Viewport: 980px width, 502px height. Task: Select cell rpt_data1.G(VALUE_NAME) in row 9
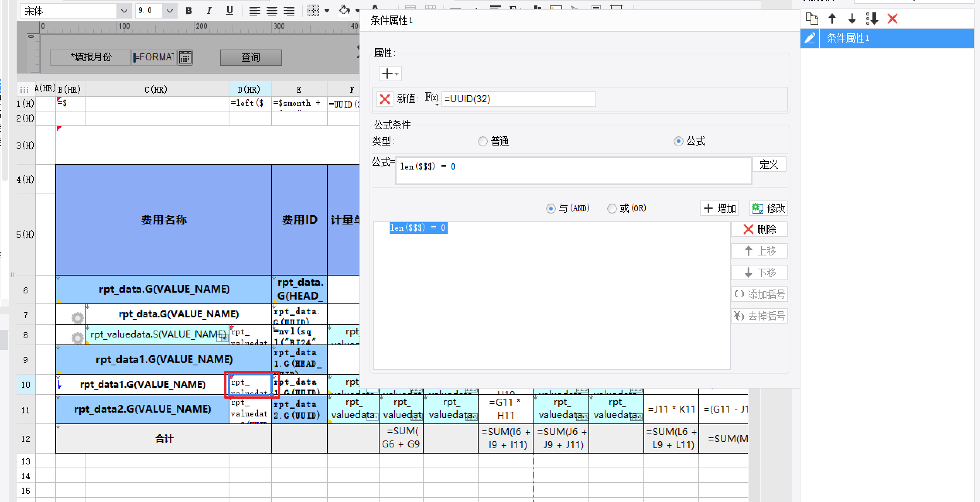pos(164,359)
